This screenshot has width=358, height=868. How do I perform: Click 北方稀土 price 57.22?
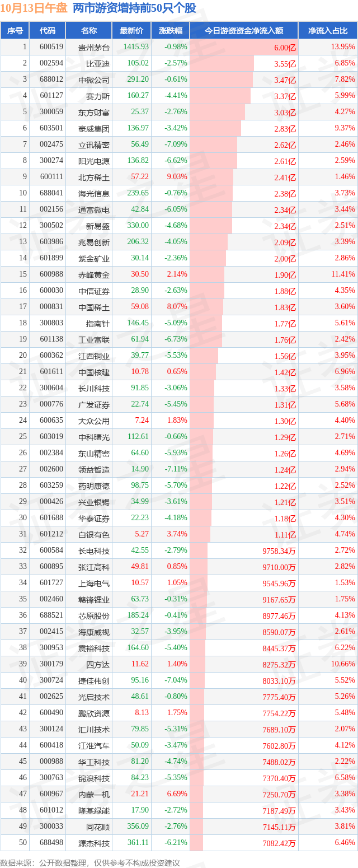pos(140,177)
